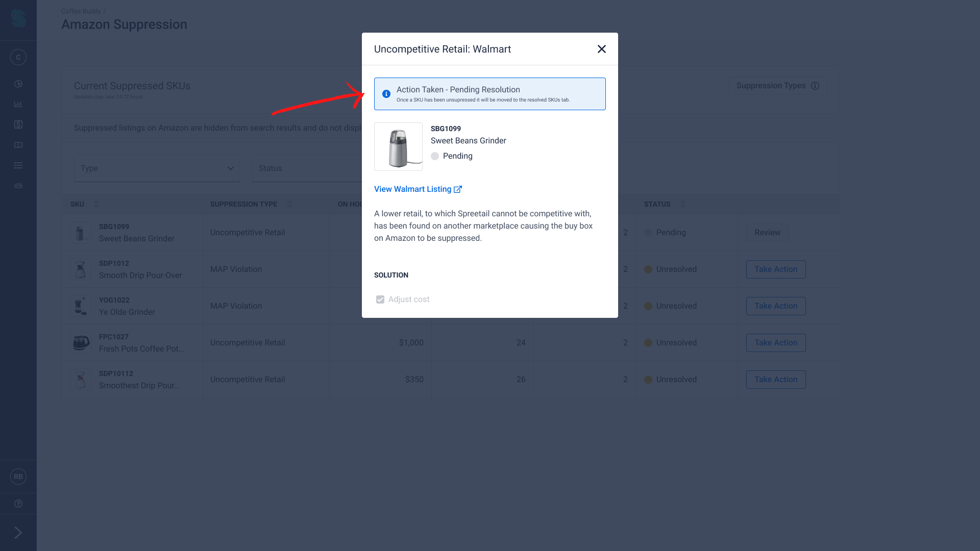Open the users group sidebar icon

(18, 186)
